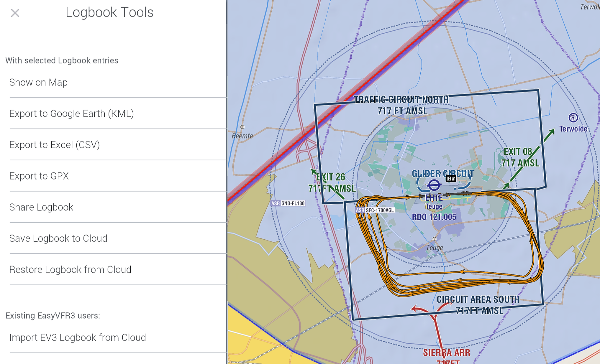
Task: Tap the Terwolde airfield symbol
Action: click(573, 118)
